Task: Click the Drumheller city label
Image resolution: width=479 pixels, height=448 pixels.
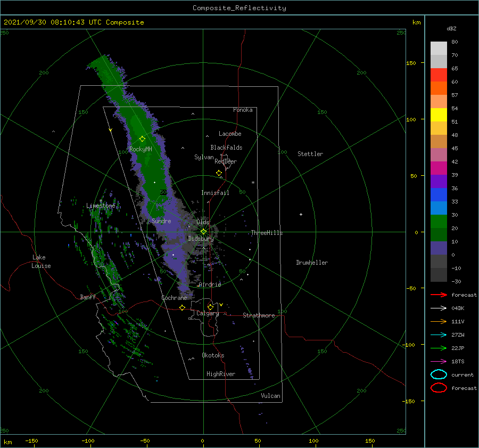Action: pyautogui.click(x=312, y=263)
